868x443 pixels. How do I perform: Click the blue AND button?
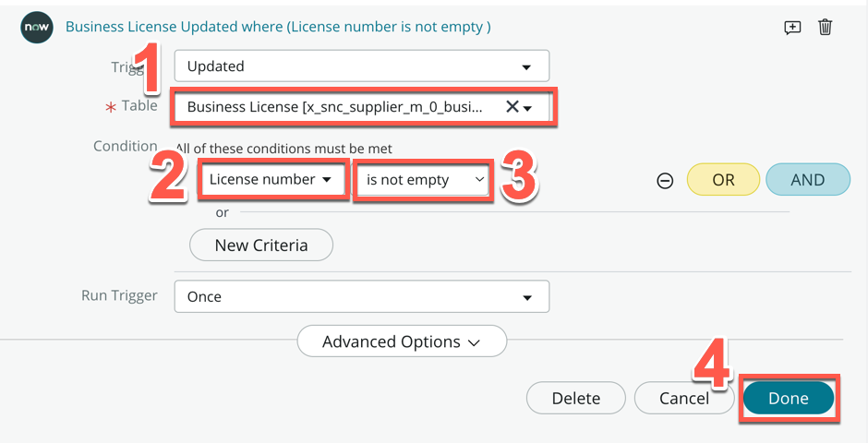coord(807,180)
